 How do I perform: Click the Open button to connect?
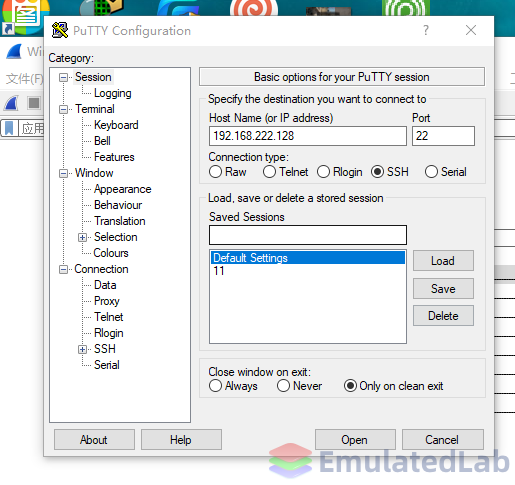[355, 440]
